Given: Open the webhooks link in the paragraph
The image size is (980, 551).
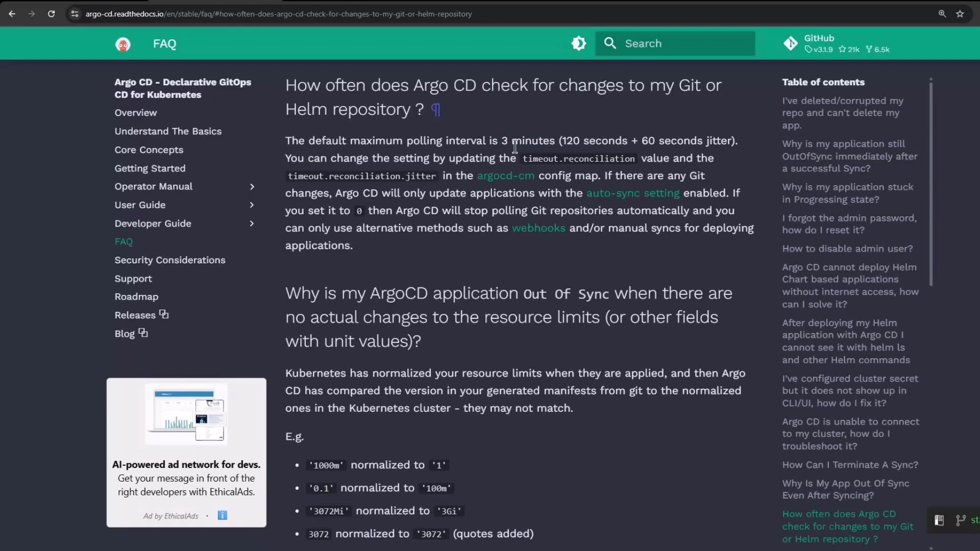Looking at the screenshot, I should [x=538, y=228].
